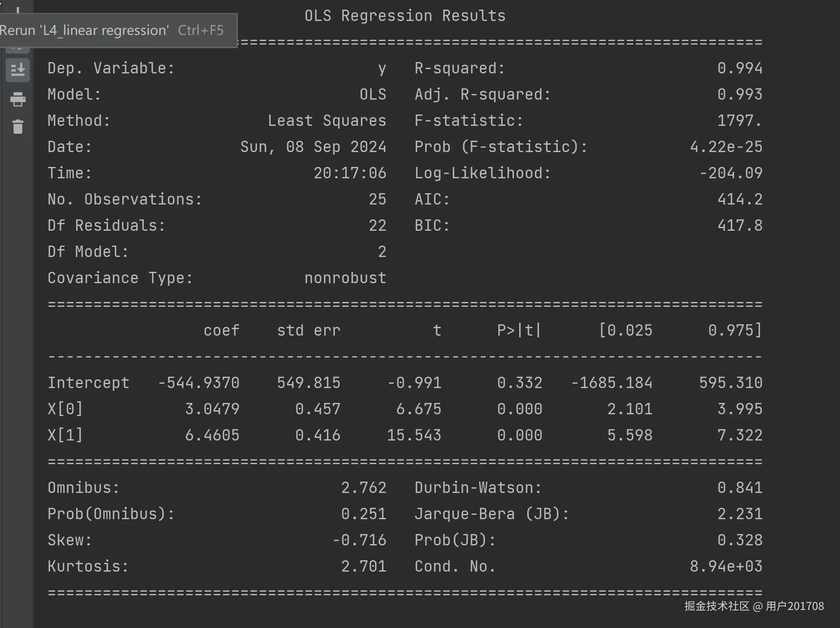The height and width of the screenshot is (628, 840).
Task: Click the Intercept coefficient -544.9370
Action: 199,383
